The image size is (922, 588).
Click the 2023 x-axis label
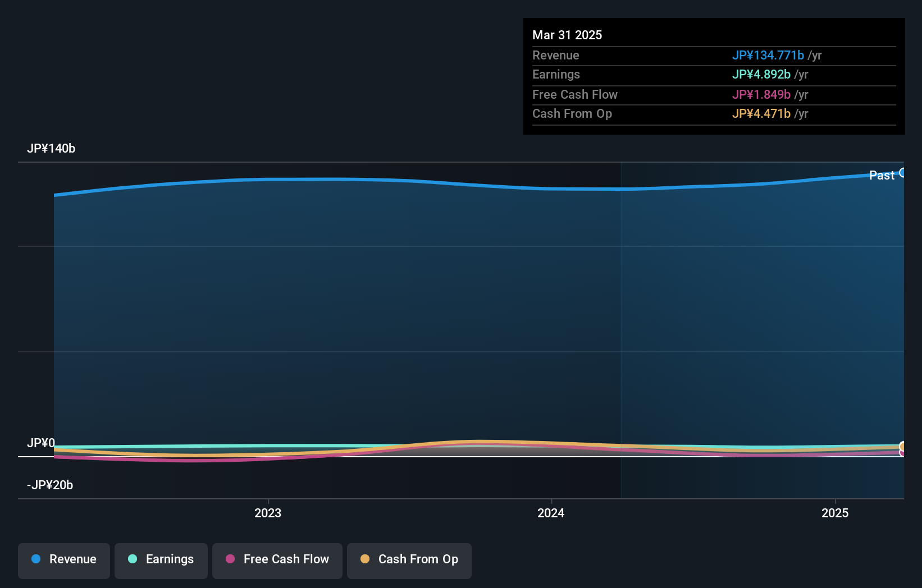tap(268, 513)
